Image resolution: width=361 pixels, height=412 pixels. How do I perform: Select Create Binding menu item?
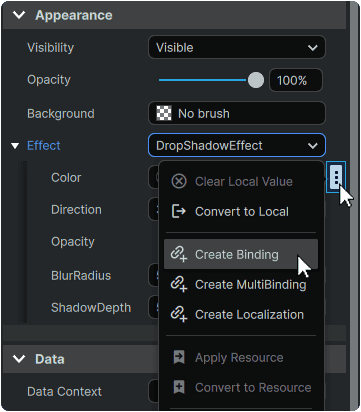(241, 254)
